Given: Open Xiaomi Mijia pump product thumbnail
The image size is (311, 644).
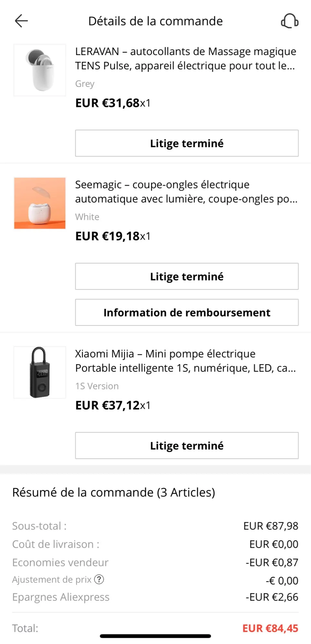Looking at the screenshot, I should click(x=40, y=372).
